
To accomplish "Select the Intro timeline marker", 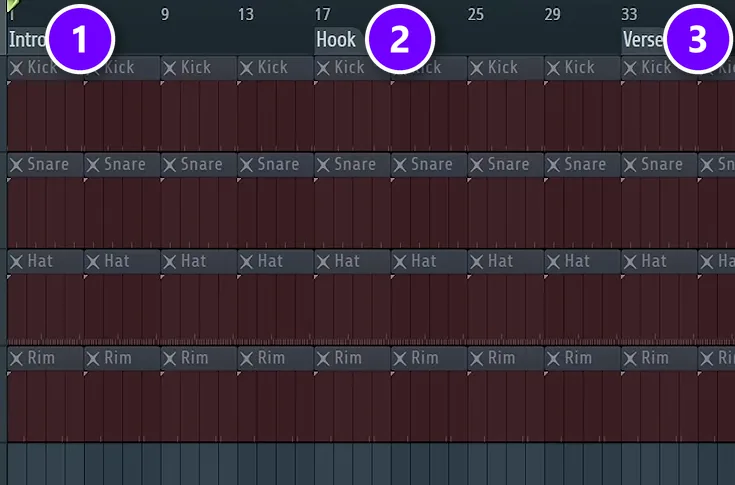I will pos(27,40).
